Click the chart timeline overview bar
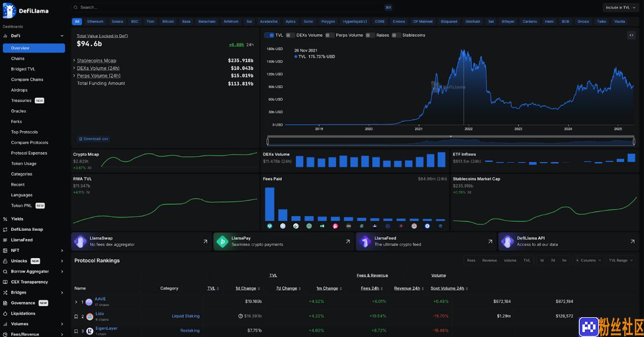644x337 pixels. (x=451, y=142)
